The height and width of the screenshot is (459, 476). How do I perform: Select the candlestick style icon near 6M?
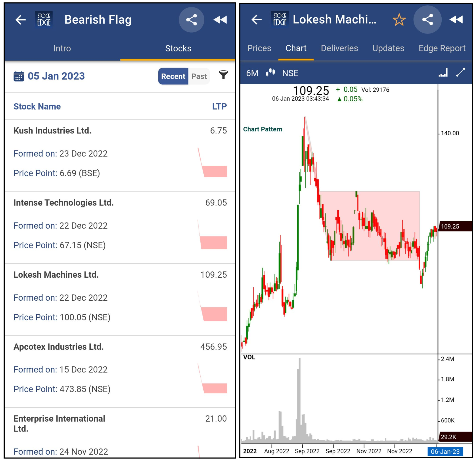coord(270,73)
